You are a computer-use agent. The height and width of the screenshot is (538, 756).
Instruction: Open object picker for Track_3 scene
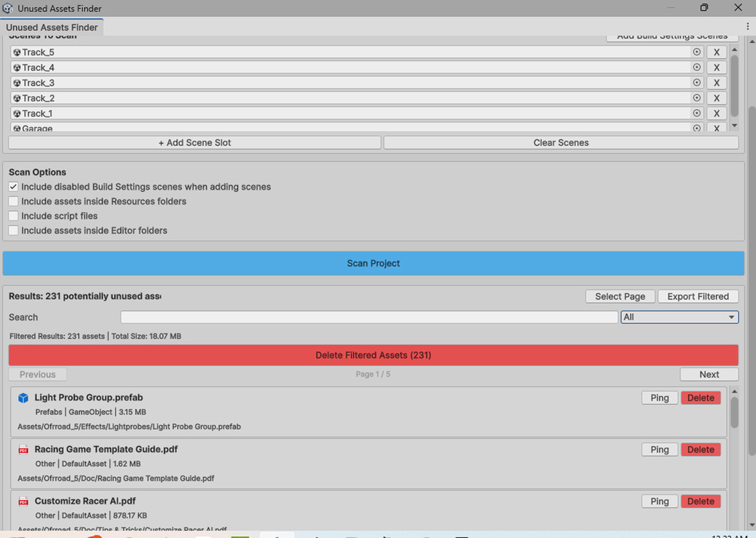click(697, 83)
